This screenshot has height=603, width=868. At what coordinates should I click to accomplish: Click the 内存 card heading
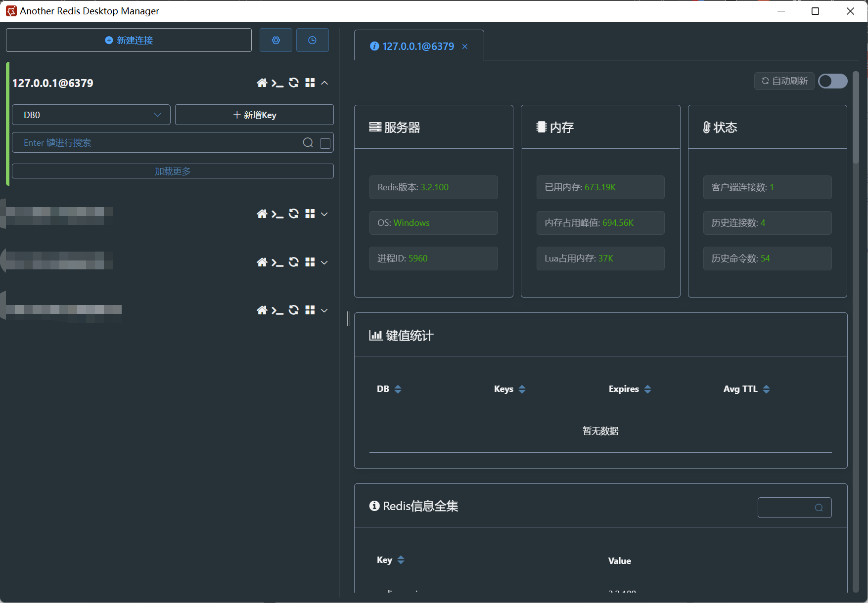555,128
